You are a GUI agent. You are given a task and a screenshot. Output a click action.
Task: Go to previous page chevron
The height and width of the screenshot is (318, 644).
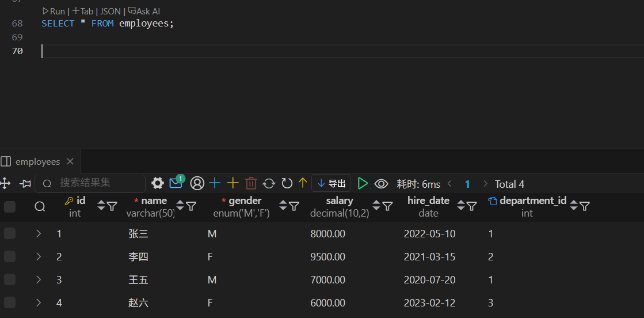[x=449, y=183]
